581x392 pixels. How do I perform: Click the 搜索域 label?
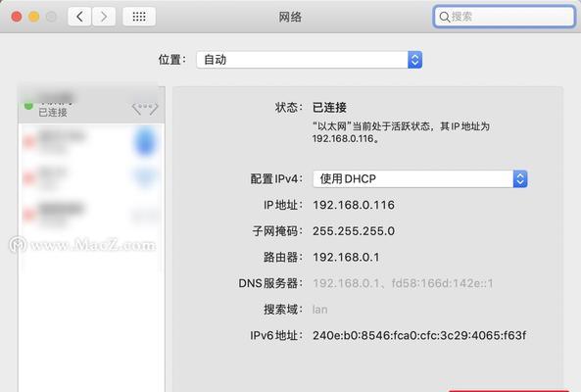[x=283, y=310]
